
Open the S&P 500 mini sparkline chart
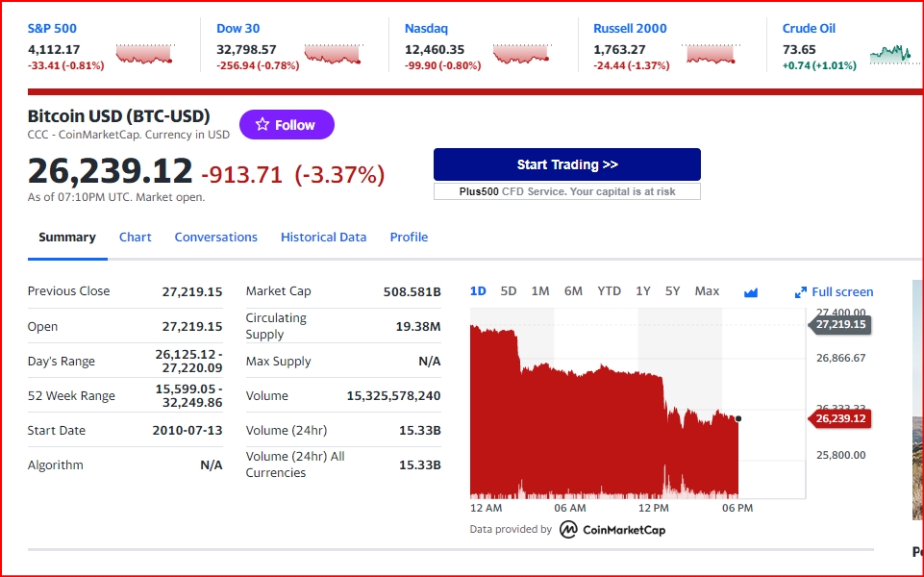[x=144, y=54]
